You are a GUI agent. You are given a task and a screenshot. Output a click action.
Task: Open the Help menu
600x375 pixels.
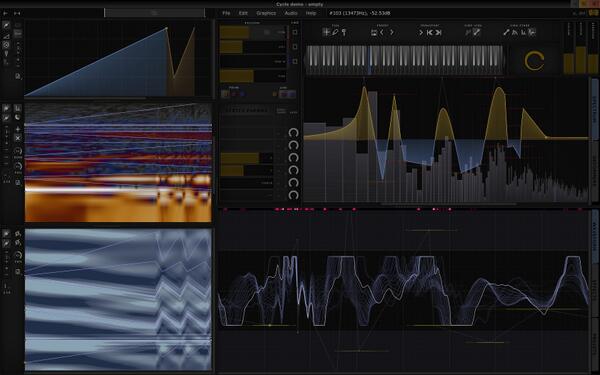point(311,13)
